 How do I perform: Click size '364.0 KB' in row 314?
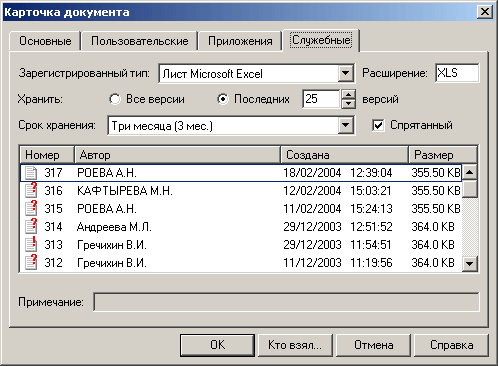433,227
